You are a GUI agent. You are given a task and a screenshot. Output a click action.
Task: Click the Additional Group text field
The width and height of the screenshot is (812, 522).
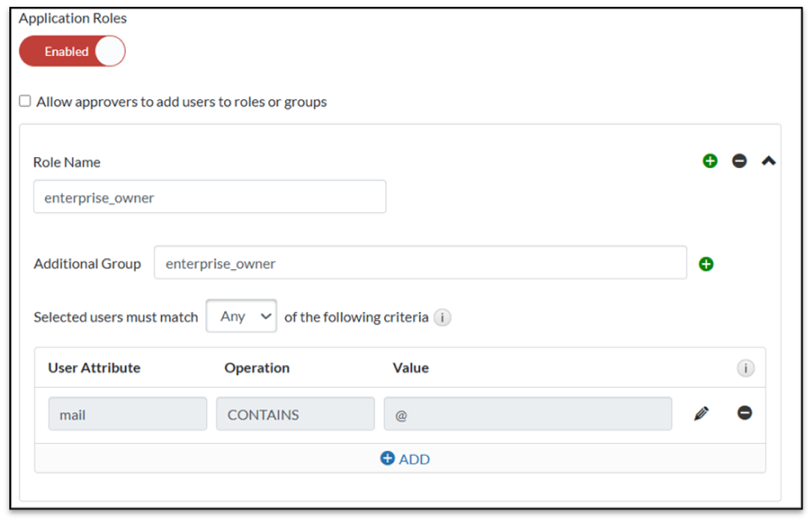(420, 263)
